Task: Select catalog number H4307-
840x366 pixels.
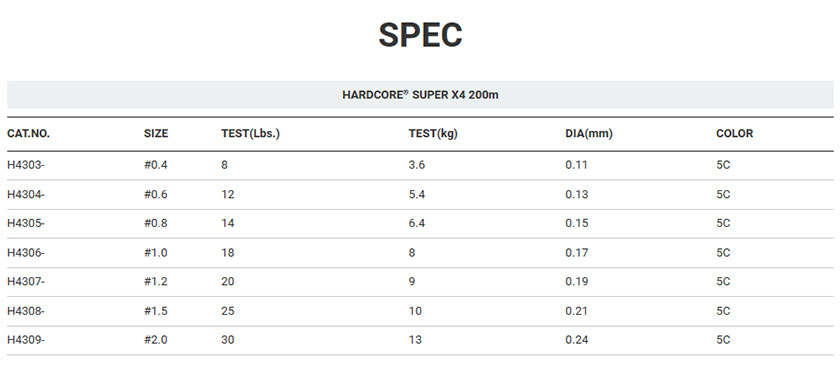Action: coord(26,281)
